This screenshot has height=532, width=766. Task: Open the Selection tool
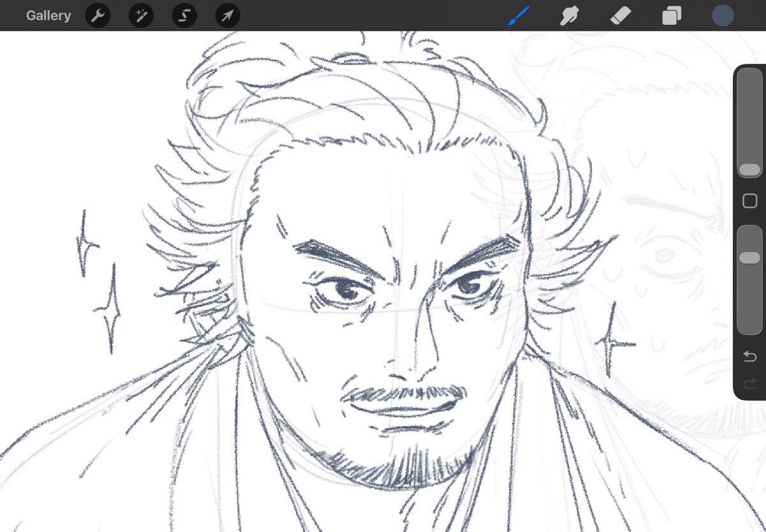184,15
